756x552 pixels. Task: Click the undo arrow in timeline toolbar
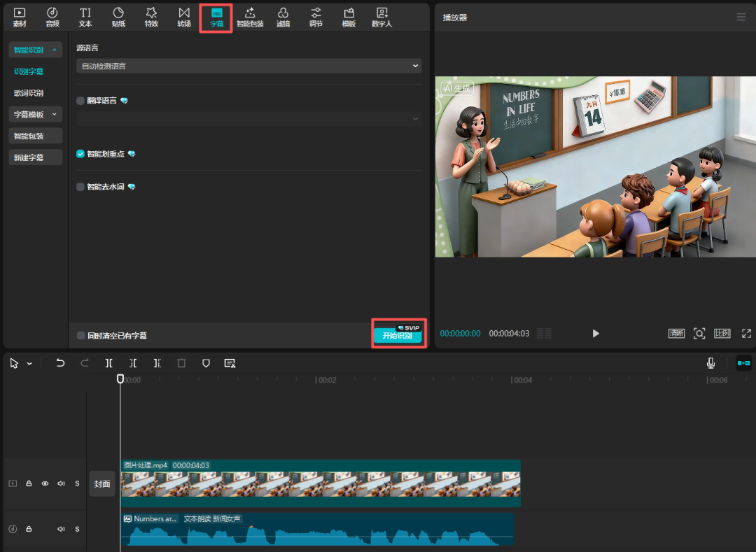pyautogui.click(x=60, y=363)
